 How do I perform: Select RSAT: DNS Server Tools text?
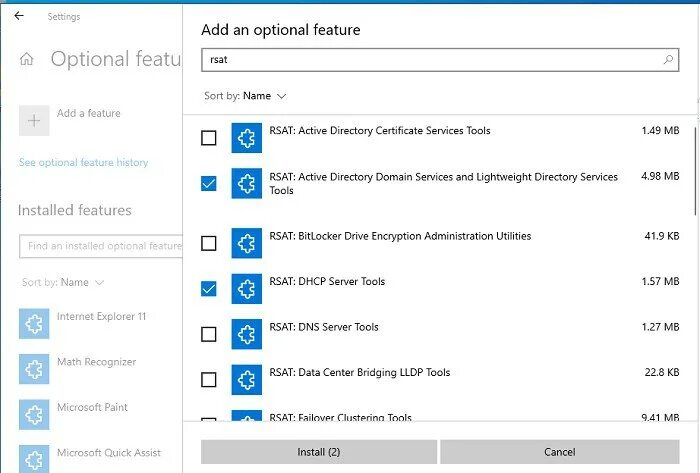point(324,327)
